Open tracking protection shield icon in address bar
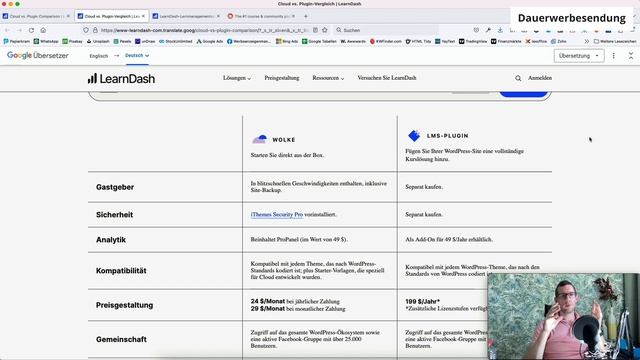The width and height of the screenshot is (640, 360). tap(86, 30)
